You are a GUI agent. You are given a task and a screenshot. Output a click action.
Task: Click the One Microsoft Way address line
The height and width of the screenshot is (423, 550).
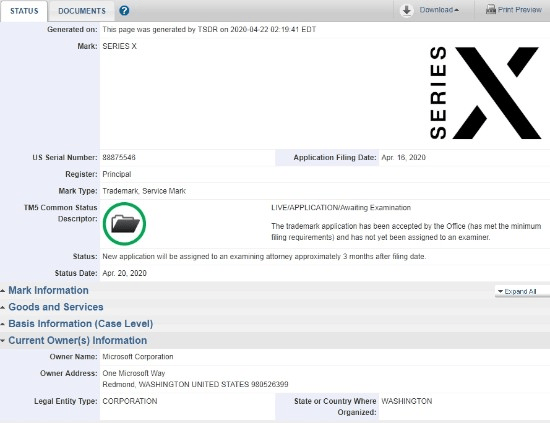134,373
